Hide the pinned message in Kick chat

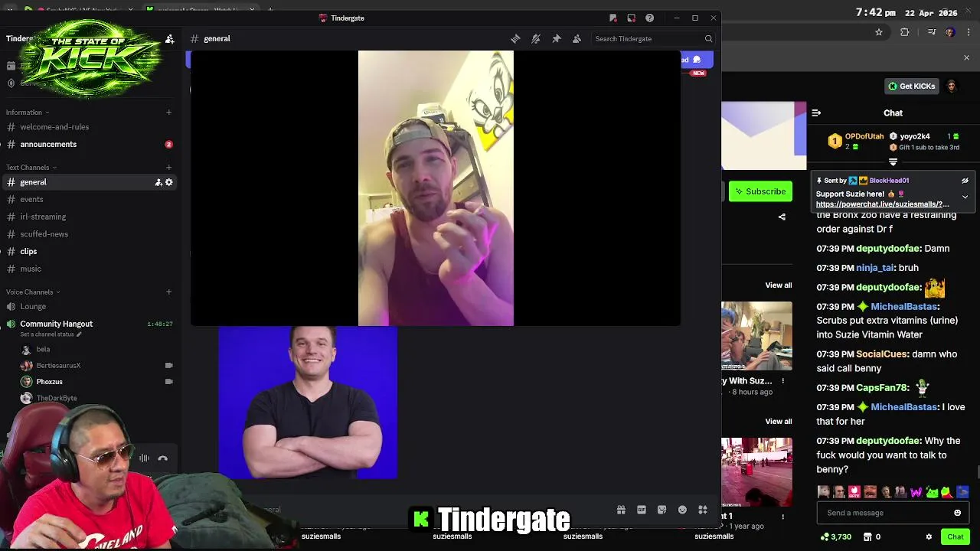click(x=965, y=181)
